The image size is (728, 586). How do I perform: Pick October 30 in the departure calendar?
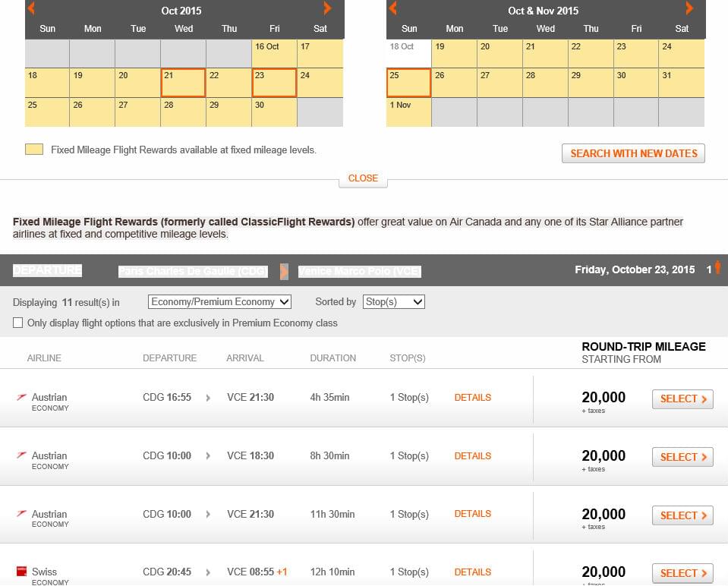(x=274, y=112)
